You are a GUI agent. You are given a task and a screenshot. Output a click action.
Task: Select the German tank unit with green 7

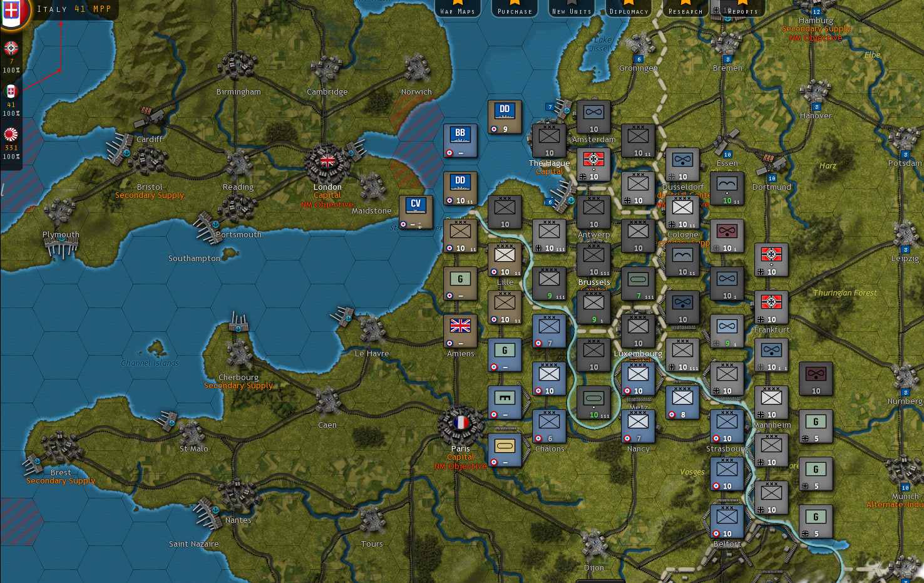point(638,283)
